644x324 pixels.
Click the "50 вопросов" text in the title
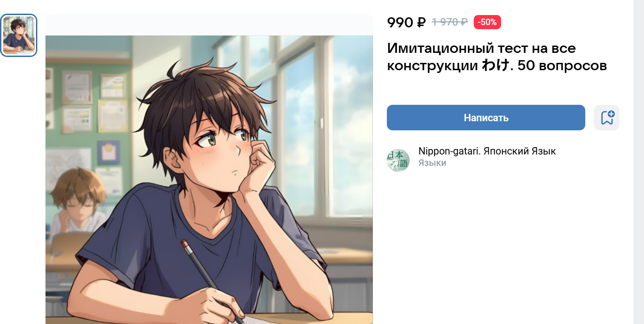point(563,66)
